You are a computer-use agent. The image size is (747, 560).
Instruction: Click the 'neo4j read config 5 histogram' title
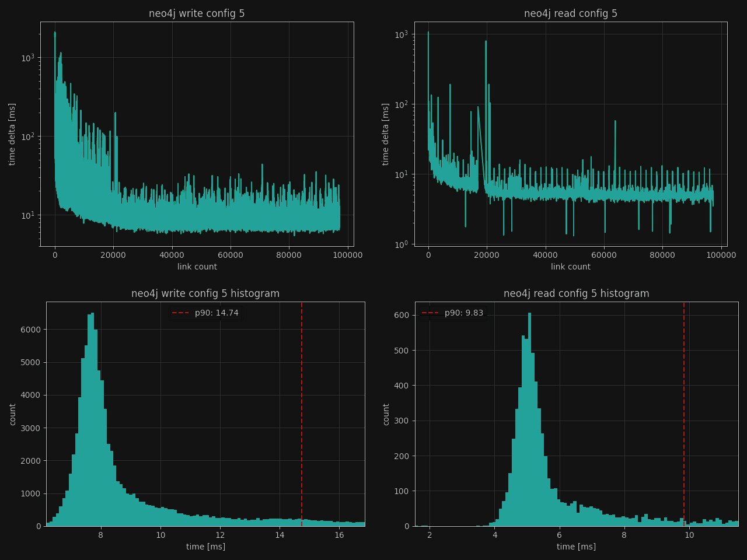577,293
